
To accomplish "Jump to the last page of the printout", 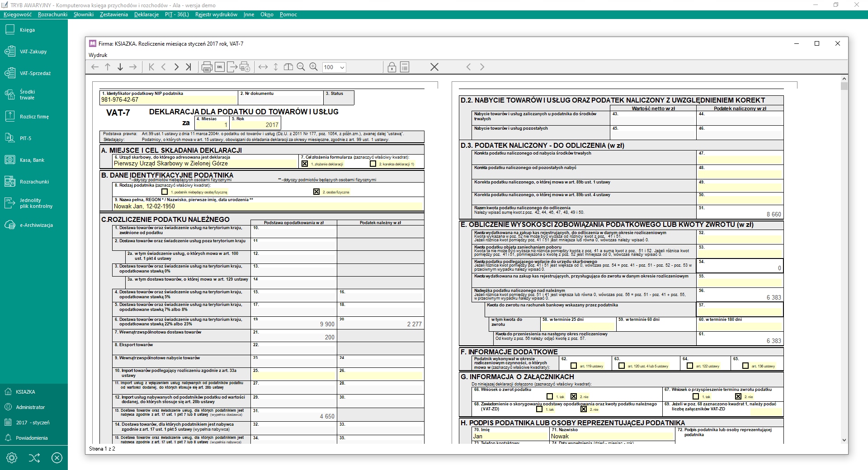I will 189,67.
